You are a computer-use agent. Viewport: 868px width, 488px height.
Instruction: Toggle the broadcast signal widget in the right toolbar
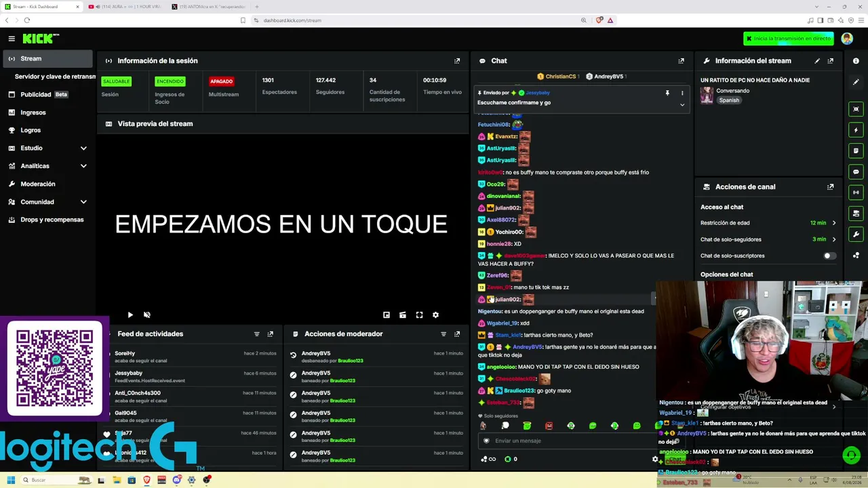click(856, 192)
